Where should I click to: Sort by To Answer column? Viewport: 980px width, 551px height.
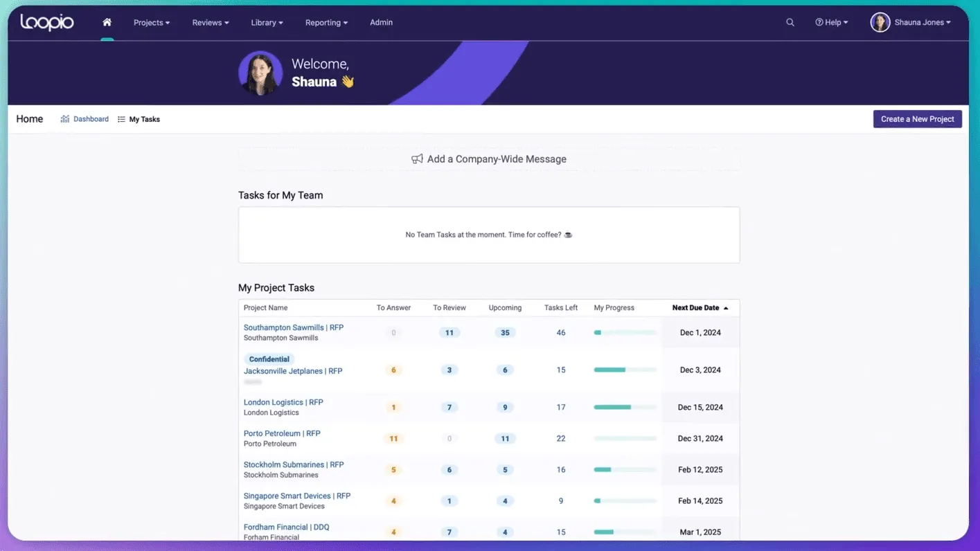point(393,308)
